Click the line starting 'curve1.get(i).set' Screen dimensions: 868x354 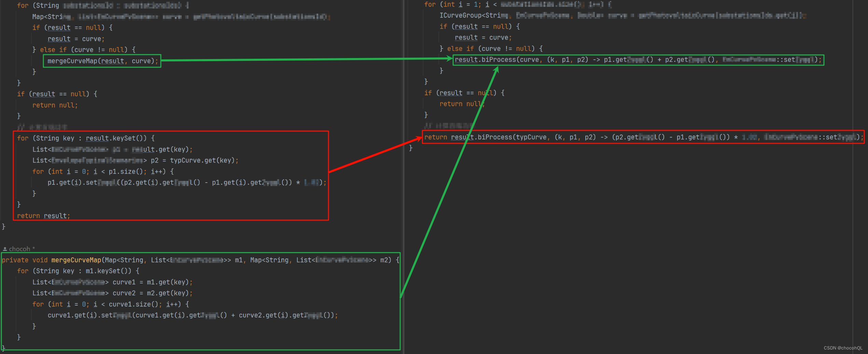(193, 315)
